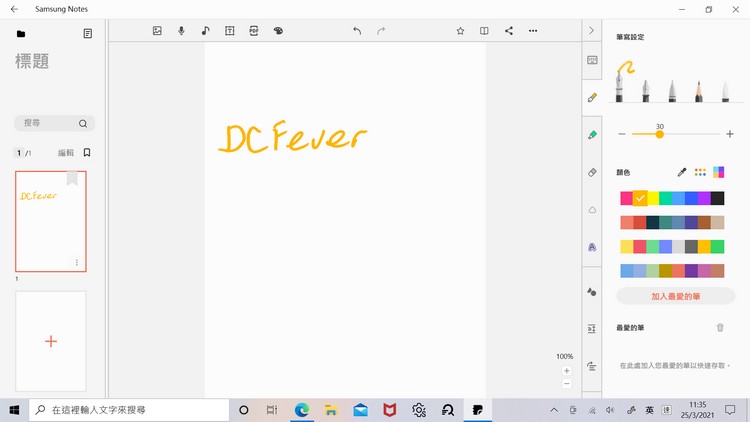This screenshot has width=750, height=422.
Task: Select the eraser tool
Action: click(592, 172)
